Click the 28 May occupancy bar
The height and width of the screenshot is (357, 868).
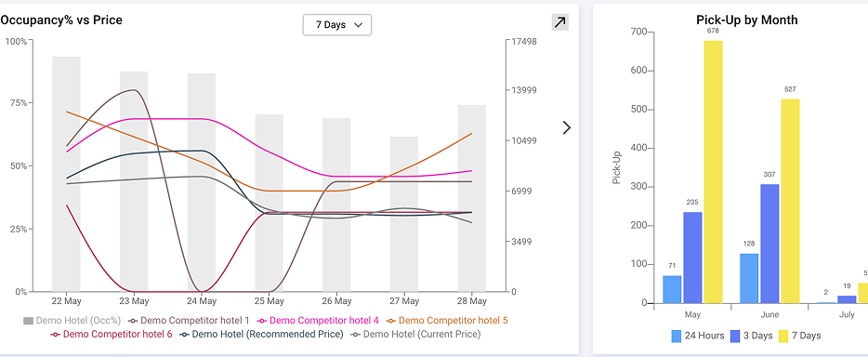(472, 198)
